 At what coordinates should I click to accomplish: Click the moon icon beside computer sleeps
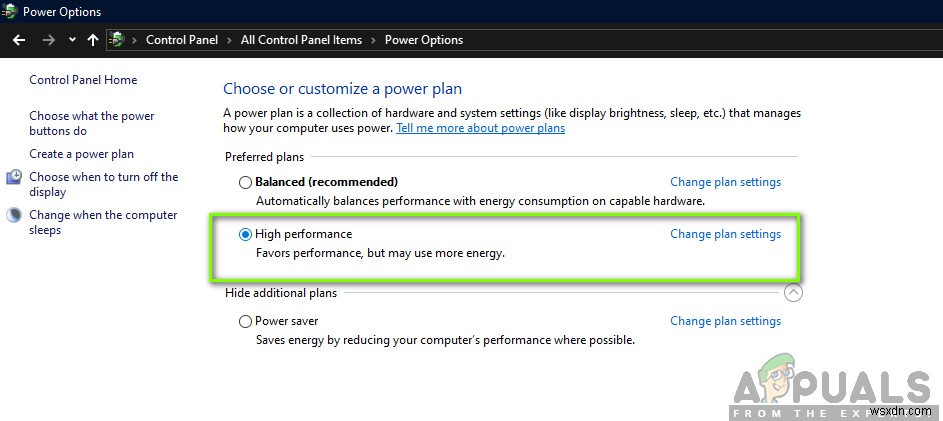(14, 215)
